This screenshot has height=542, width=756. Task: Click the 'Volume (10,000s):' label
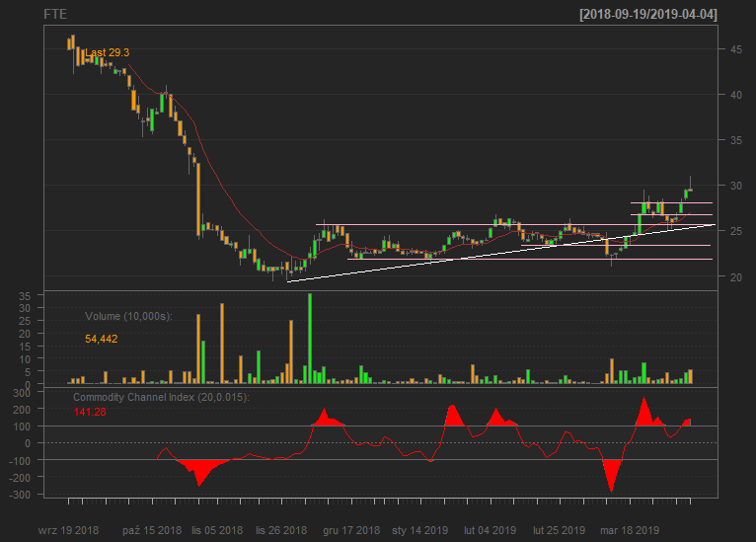pos(128,316)
